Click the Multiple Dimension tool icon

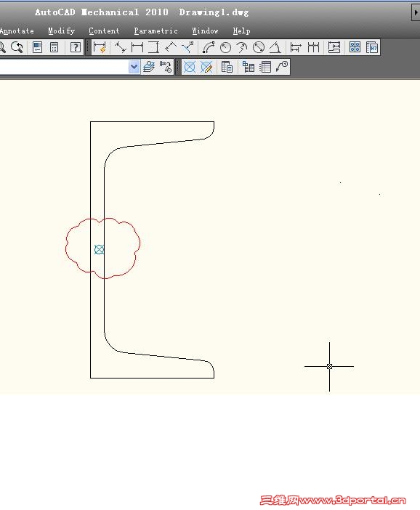(x=334, y=47)
